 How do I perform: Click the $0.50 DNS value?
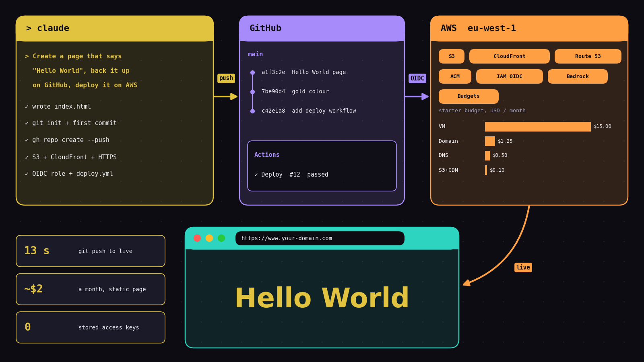(x=500, y=155)
